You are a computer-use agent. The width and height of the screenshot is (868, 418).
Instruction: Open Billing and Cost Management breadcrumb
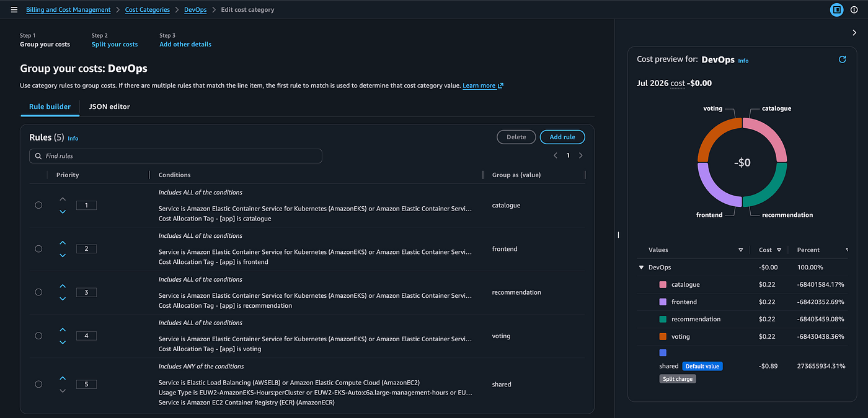pyautogui.click(x=68, y=10)
